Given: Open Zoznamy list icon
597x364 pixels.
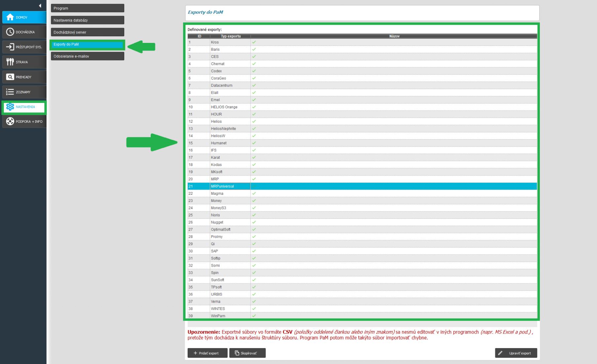Looking at the screenshot, I should point(10,92).
